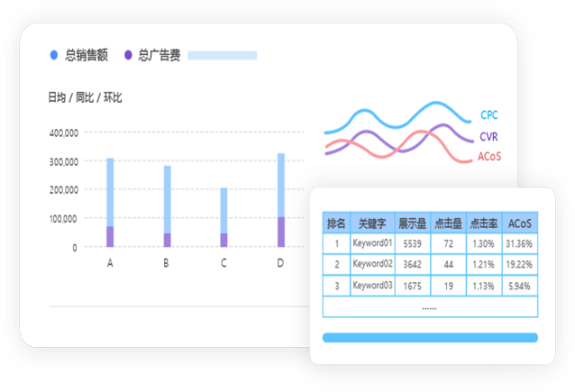Click the 点击率 column header

(x=483, y=223)
